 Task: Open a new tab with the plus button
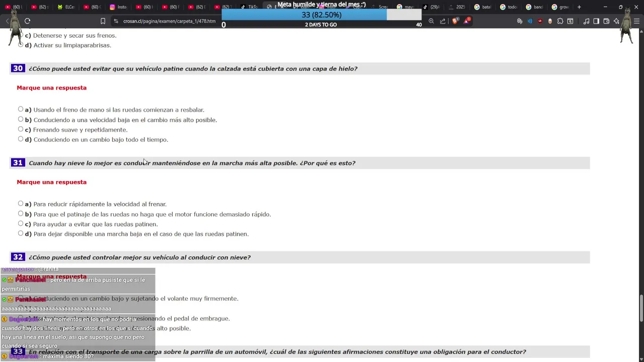[x=579, y=7]
